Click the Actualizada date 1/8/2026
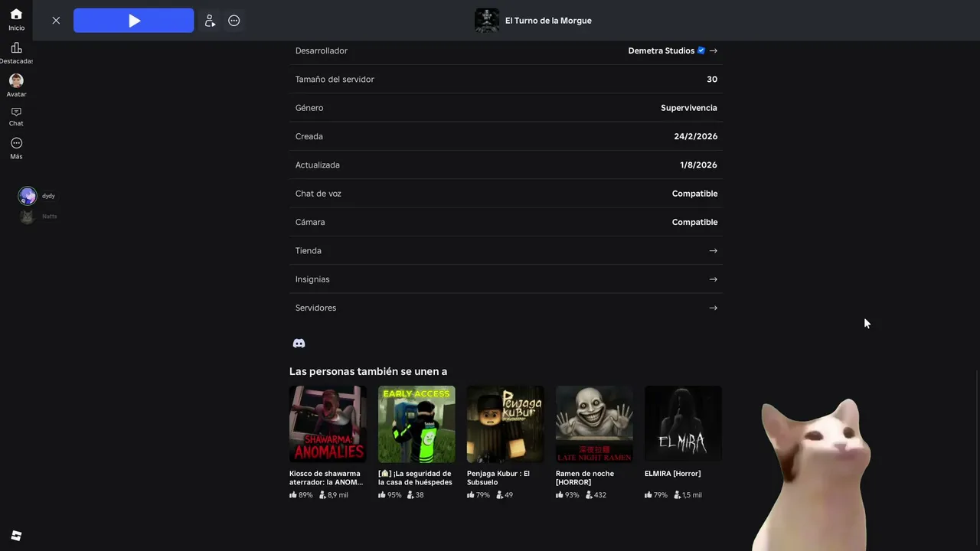The width and height of the screenshot is (980, 551). tap(699, 165)
